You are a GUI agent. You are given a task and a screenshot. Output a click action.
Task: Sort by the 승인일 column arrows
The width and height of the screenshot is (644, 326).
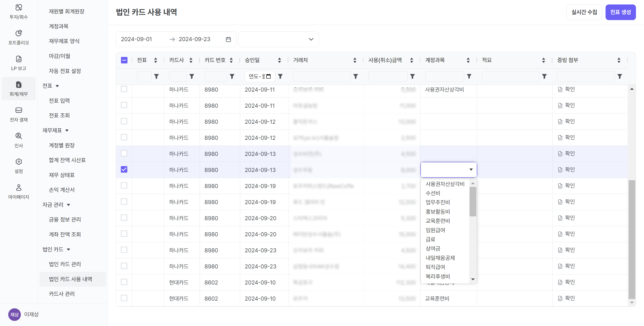(280, 60)
